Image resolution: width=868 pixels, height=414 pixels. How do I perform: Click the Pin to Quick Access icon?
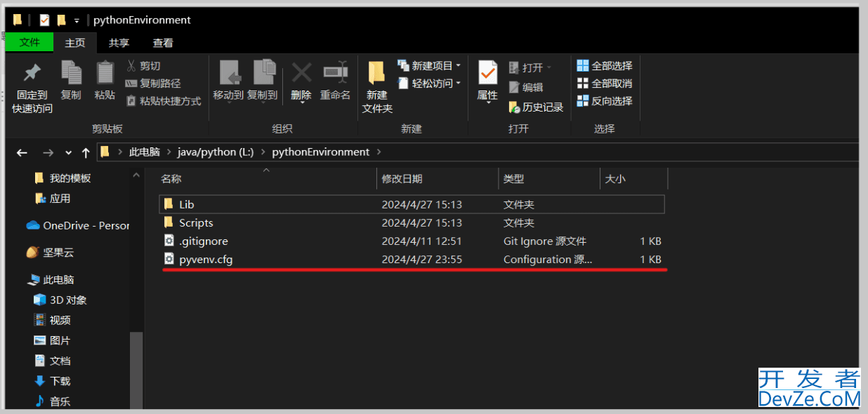tap(32, 73)
